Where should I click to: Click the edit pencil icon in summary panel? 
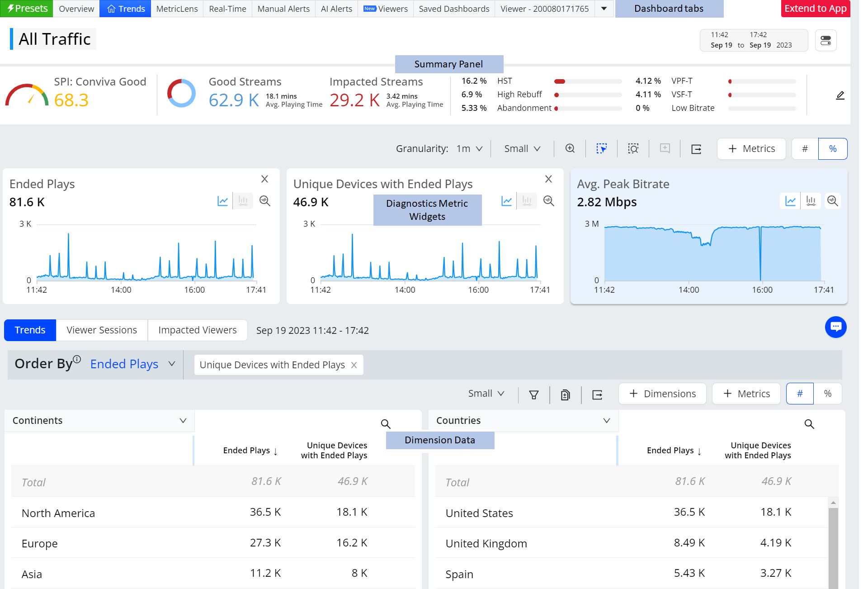(840, 95)
